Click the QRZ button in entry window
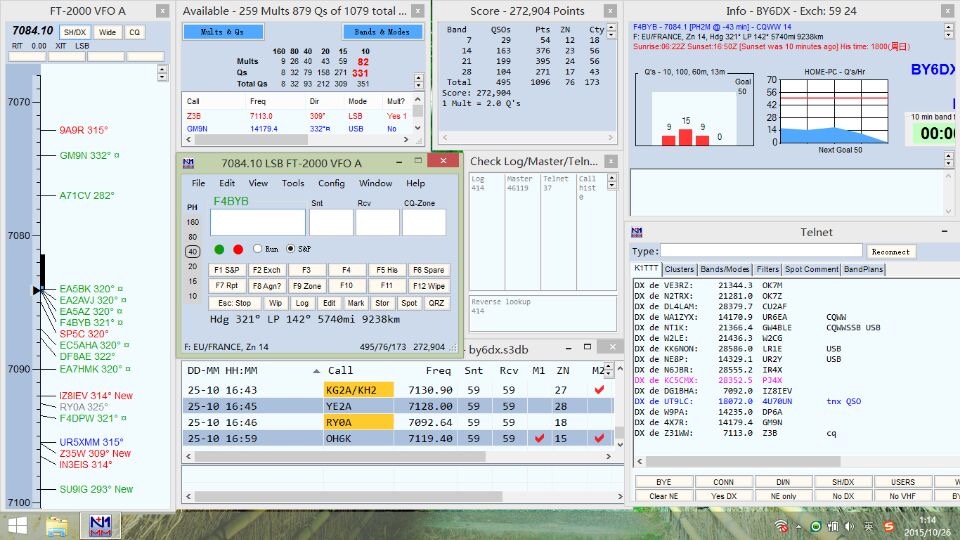Viewport: 960px width, 540px height. [x=436, y=303]
